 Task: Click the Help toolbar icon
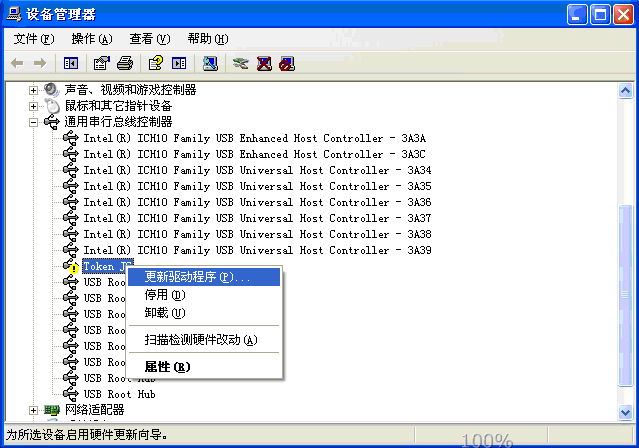[155, 63]
